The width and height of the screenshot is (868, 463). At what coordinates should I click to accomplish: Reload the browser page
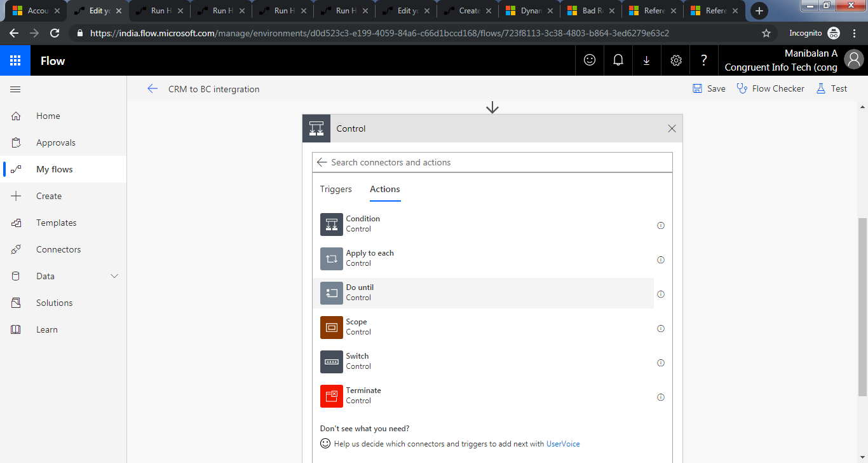pos(55,33)
